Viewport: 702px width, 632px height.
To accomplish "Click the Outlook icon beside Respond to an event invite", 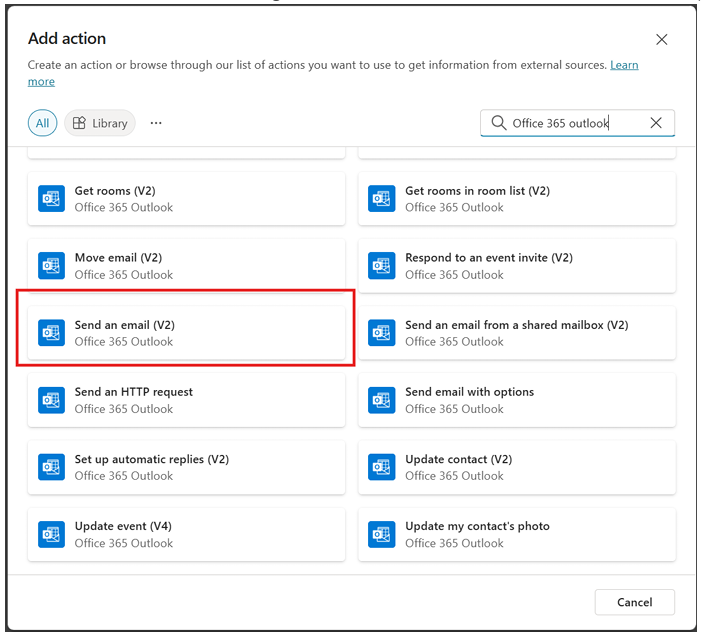I will click(x=381, y=266).
